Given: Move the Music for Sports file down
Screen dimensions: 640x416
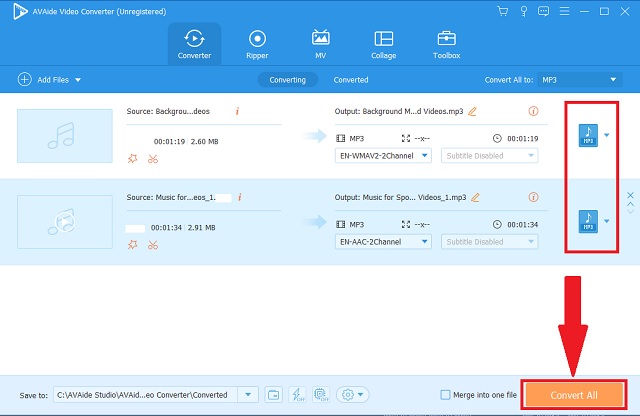Looking at the screenshot, I should (x=631, y=211).
